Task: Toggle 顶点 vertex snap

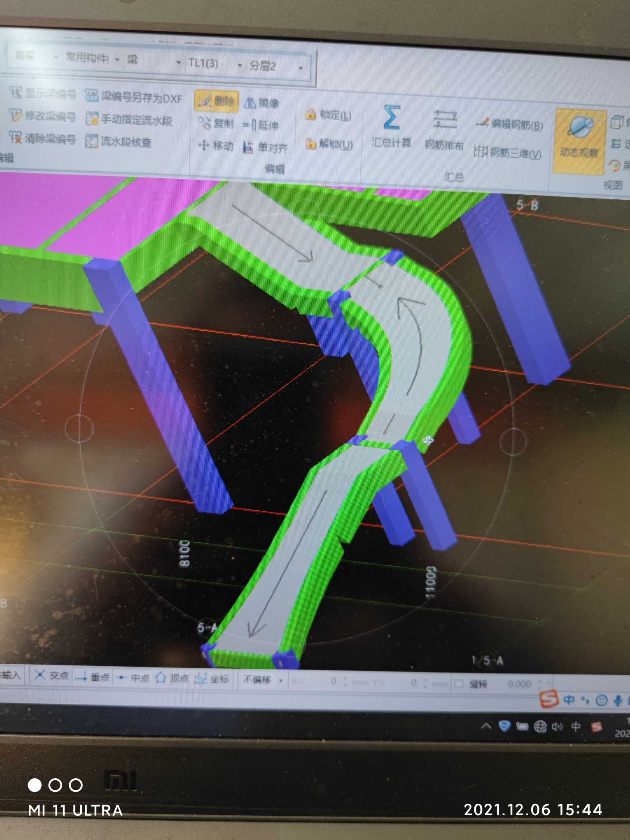Action: point(172,678)
